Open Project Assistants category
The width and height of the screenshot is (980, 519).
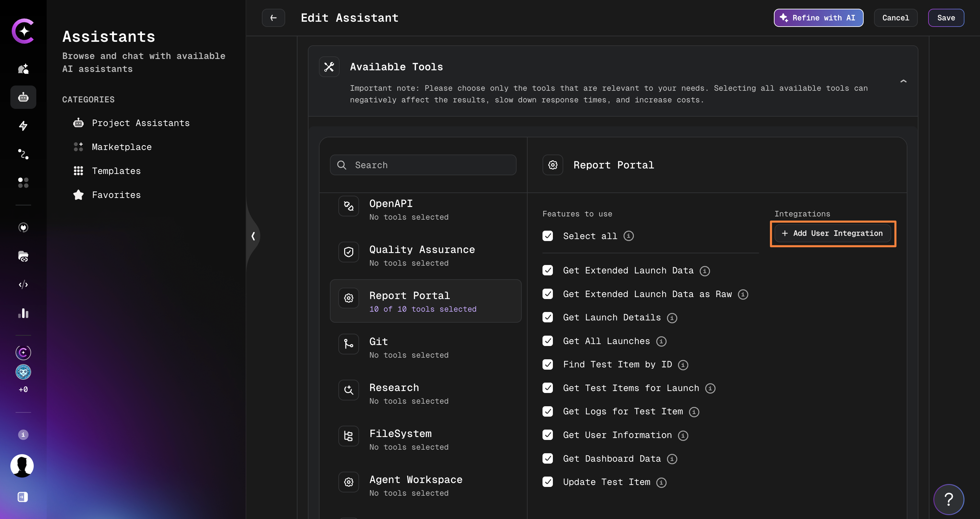[x=132, y=123]
